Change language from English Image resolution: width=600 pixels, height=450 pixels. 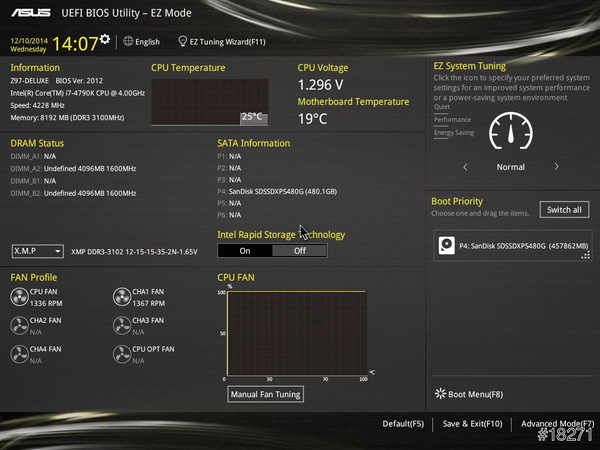(147, 42)
